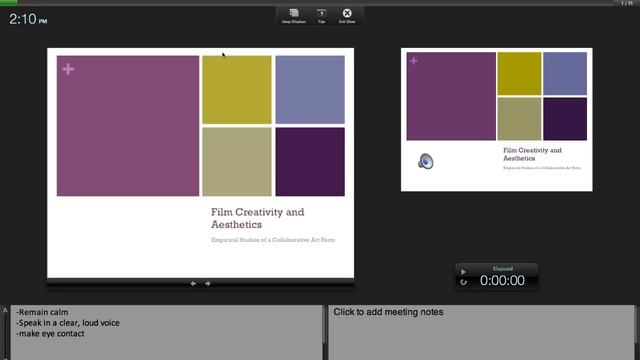Click 'Film Creativity and Aesthetics' title on main slide
The height and width of the screenshot is (360, 640).
(258, 218)
